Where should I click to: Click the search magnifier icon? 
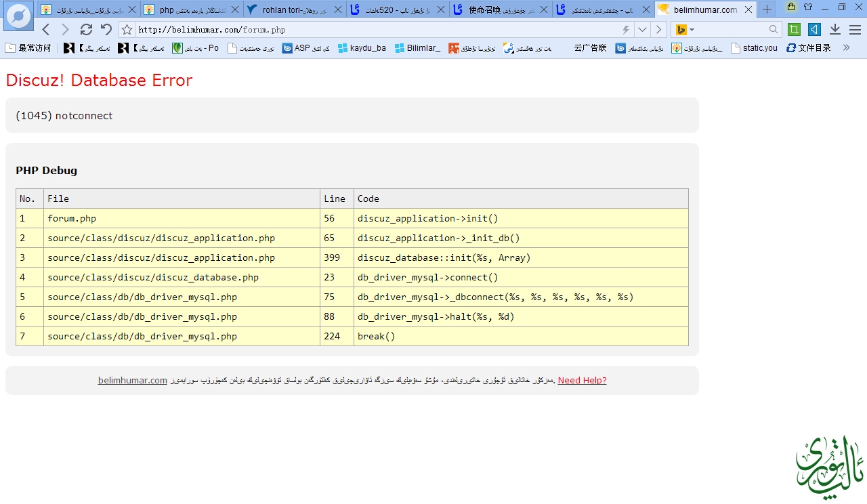[774, 30]
